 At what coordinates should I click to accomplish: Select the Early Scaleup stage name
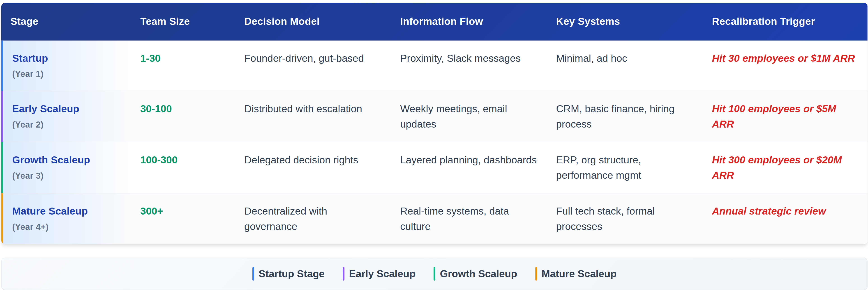46,109
